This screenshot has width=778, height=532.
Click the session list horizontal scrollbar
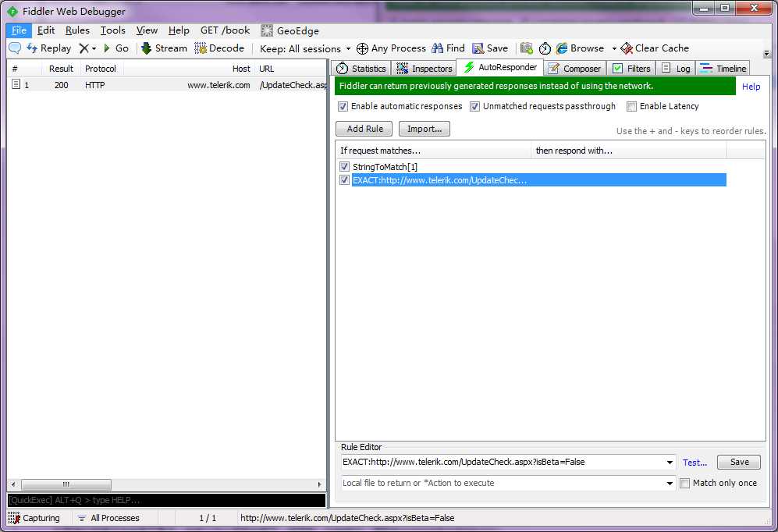click(x=66, y=484)
